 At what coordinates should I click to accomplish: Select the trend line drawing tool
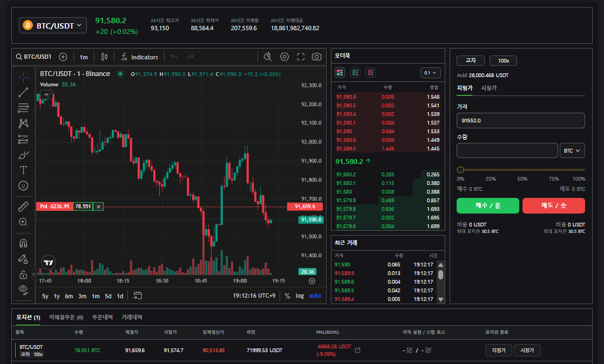point(23,92)
